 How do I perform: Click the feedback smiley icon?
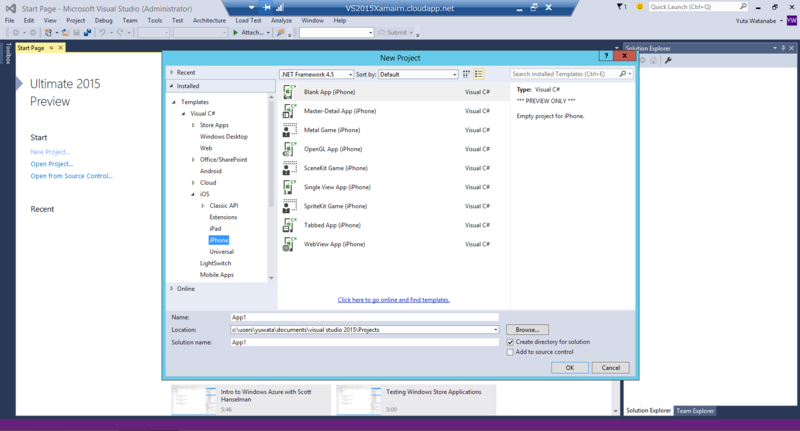[x=639, y=7]
